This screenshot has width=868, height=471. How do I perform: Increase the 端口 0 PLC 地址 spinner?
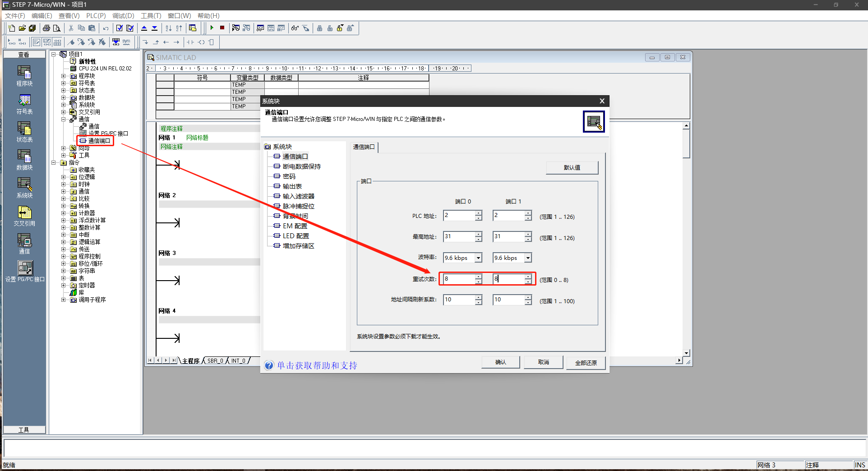tap(478, 213)
